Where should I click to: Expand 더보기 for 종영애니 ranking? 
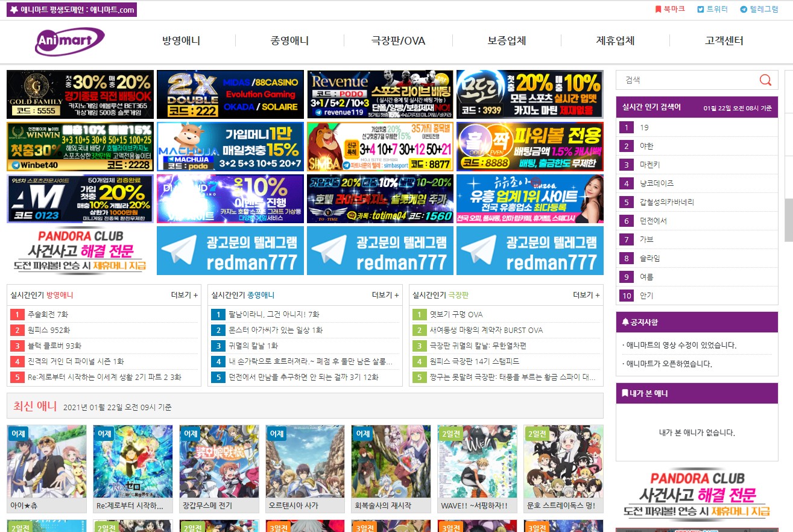[385, 295]
